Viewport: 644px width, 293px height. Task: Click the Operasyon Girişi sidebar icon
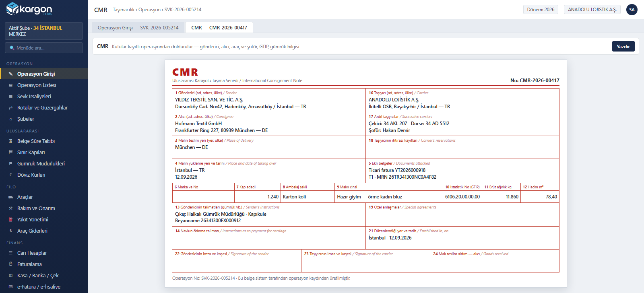(x=11, y=74)
